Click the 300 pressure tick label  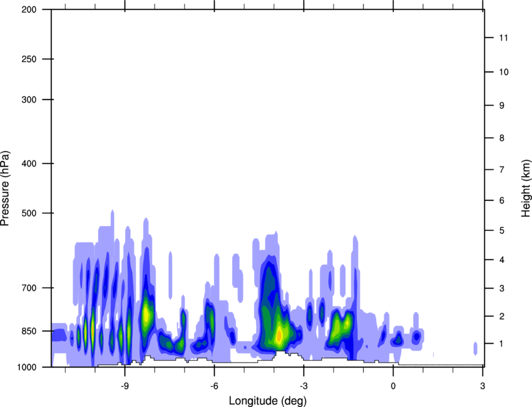(x=29, y=100)
